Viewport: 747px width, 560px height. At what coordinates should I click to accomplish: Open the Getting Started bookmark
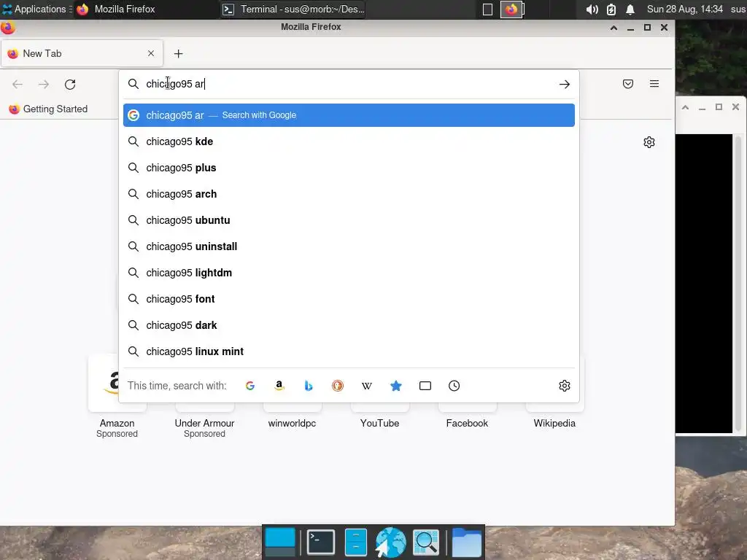tap(48, 109)
